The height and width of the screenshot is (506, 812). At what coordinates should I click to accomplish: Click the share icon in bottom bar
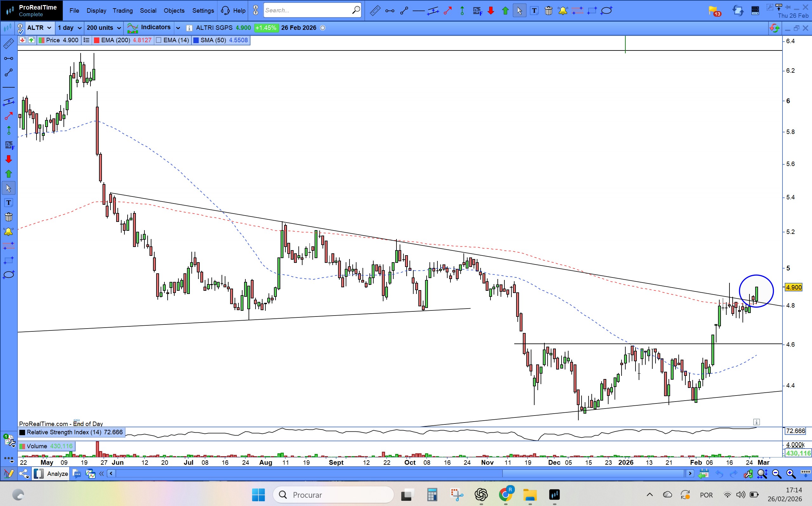[24, 474]
